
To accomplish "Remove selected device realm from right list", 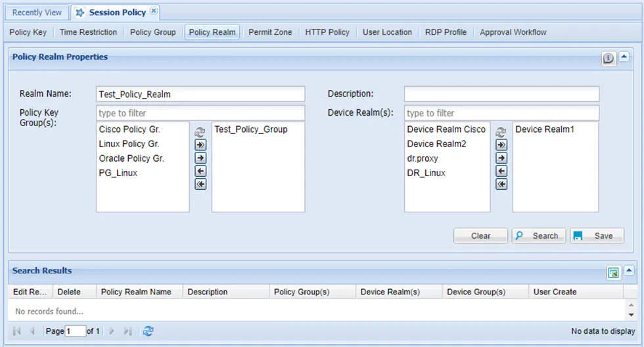I will [501, 171].
